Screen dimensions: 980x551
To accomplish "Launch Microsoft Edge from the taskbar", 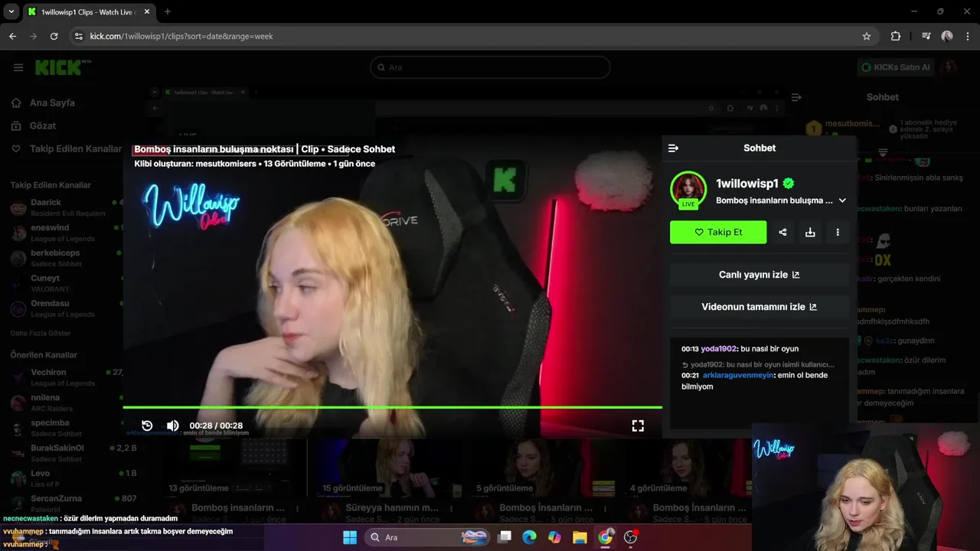I will 529,537.
